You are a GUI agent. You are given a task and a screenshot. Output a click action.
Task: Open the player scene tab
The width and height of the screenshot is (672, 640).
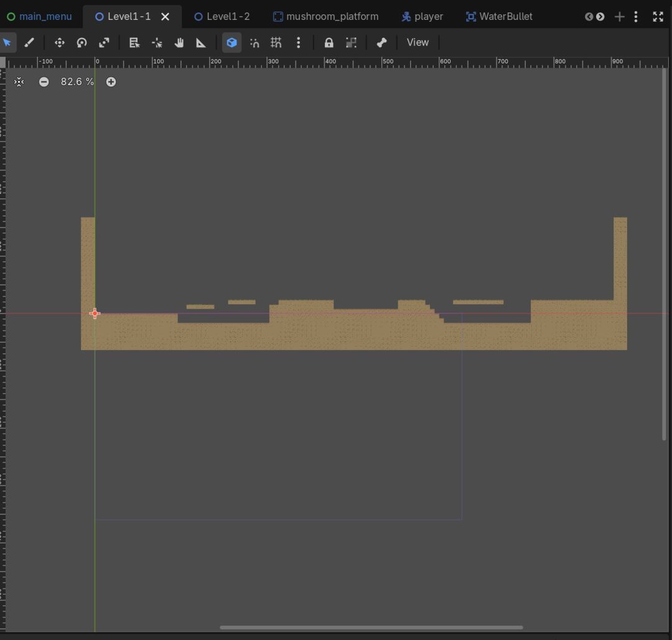coord(422,17)
